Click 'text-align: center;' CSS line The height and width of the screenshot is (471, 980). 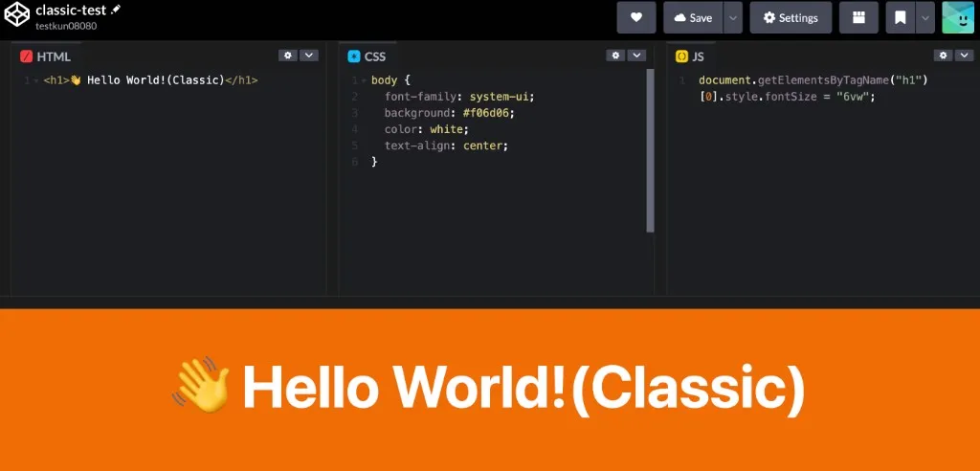[x=446, y=146]
